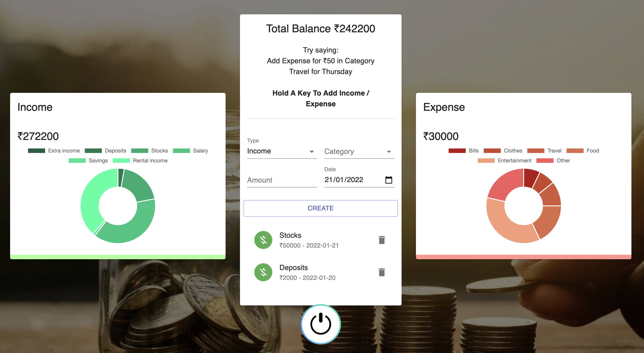The height and width of the screenshot is (353, 644).
Task: Toggle Salary legend item
Action: (190, 151)
